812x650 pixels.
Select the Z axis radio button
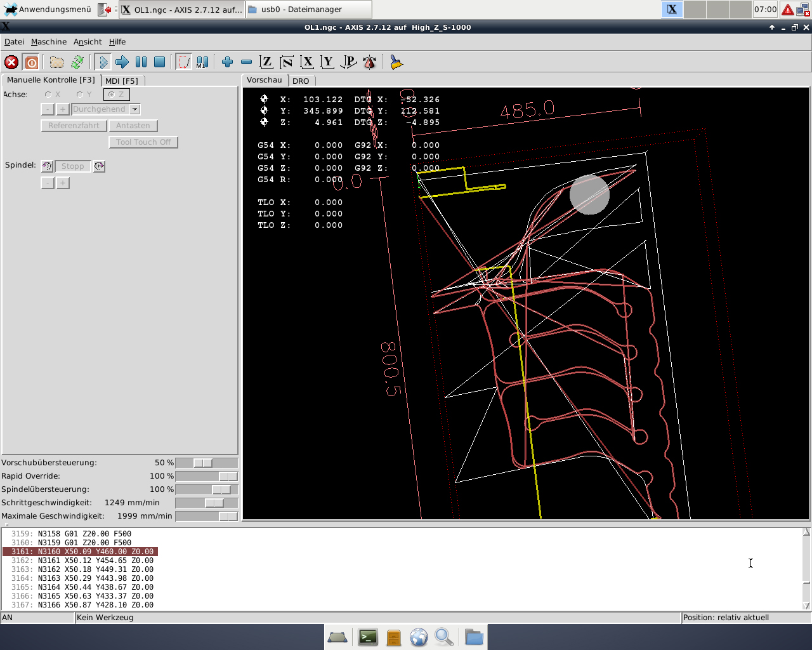117,95
